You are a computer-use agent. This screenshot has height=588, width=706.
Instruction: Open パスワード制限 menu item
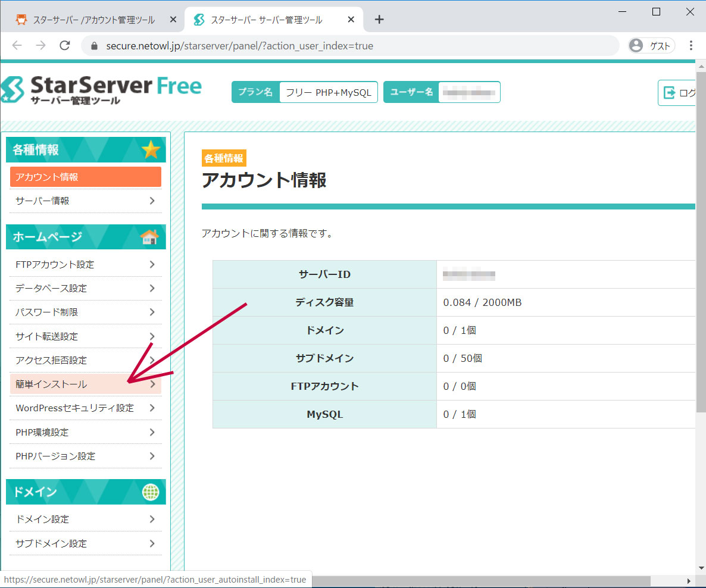click(x=86, y=312)
